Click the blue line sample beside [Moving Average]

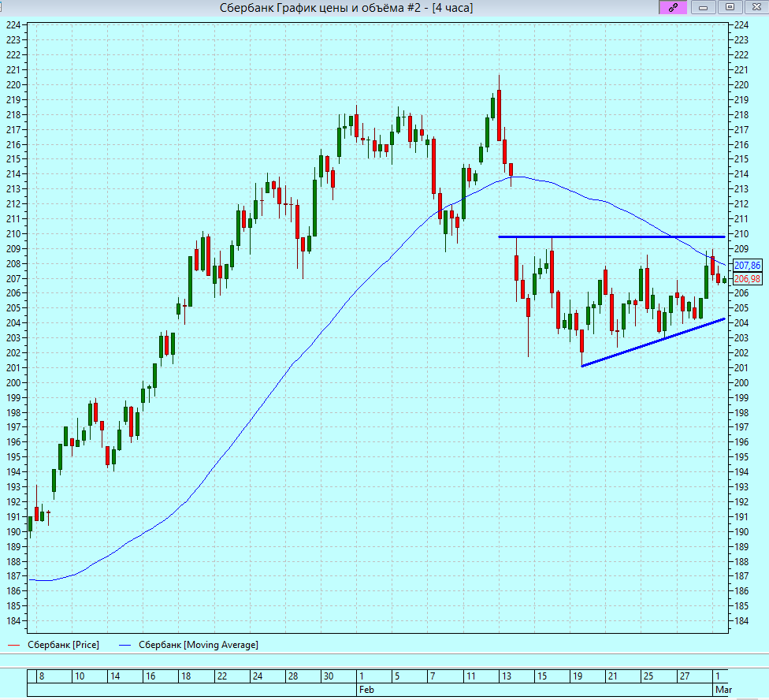[125, 645]
